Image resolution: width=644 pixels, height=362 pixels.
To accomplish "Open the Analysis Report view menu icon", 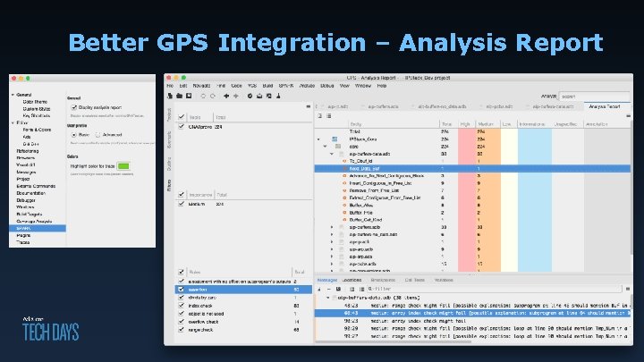I will (x=628, y=116).
